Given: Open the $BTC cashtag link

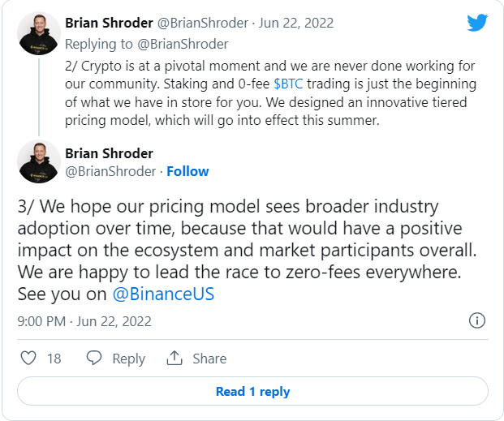Looking at the screenshot, I should click(288, 84).
